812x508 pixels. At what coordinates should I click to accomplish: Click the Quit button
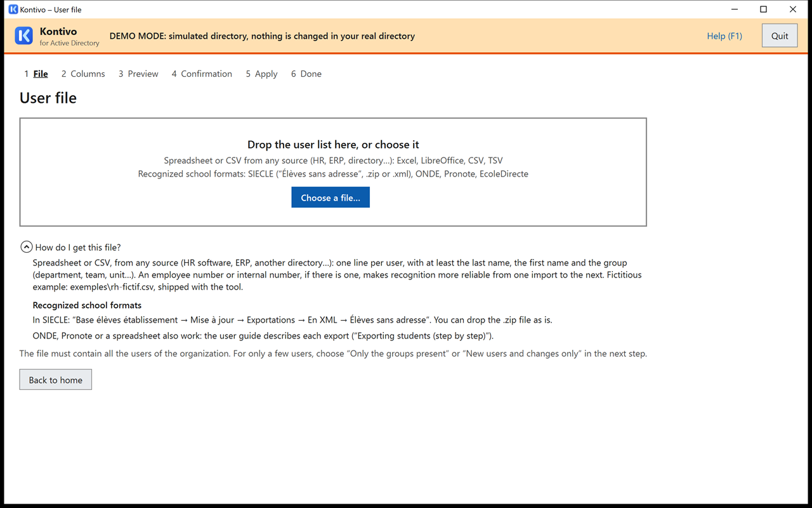pos(780,36)
